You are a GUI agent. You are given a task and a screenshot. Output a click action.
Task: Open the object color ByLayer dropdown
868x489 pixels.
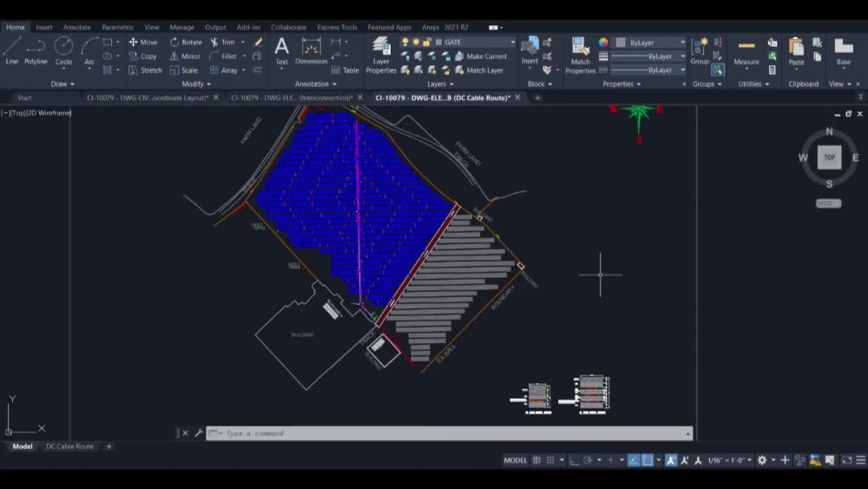click(x=682, y=43)
